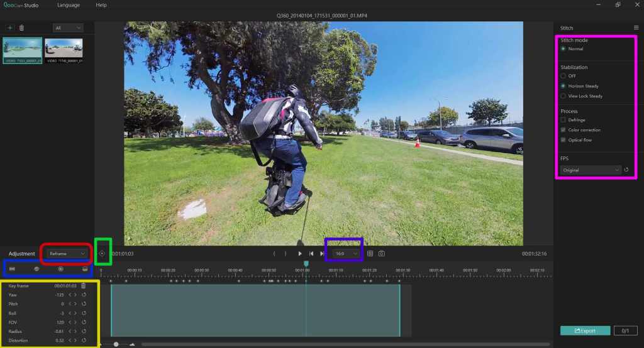644x348 pixels.
Task: Select the first video thumbnail
Action: pos(23,50)
